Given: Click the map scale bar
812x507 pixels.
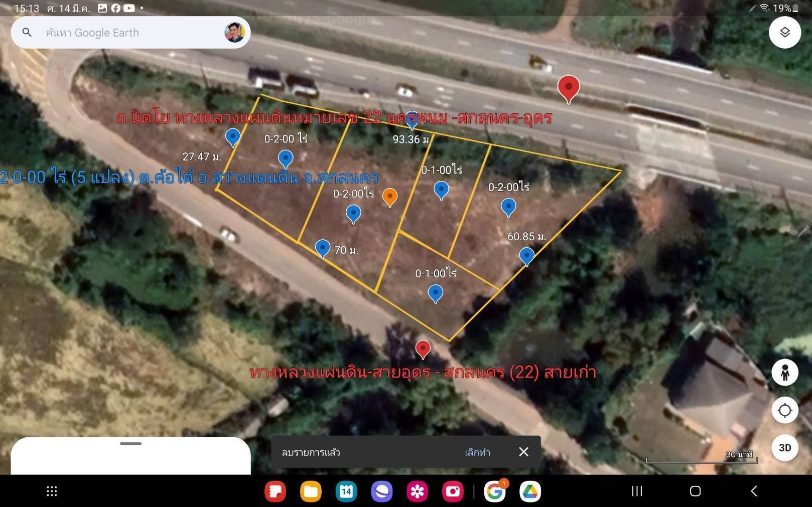Looking at the screenshot, I should pyautogui.click(x=702, y=457).
